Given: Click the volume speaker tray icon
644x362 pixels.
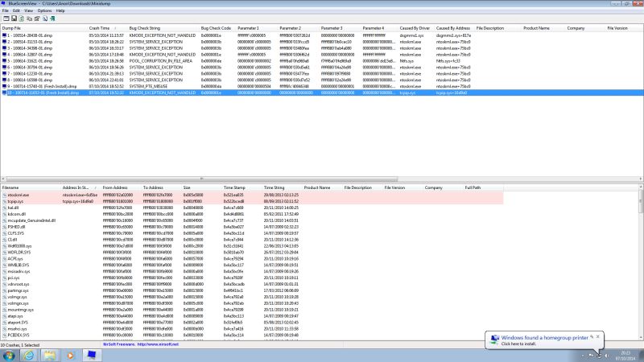Looking at the screenshot, I should coord(607,356).
